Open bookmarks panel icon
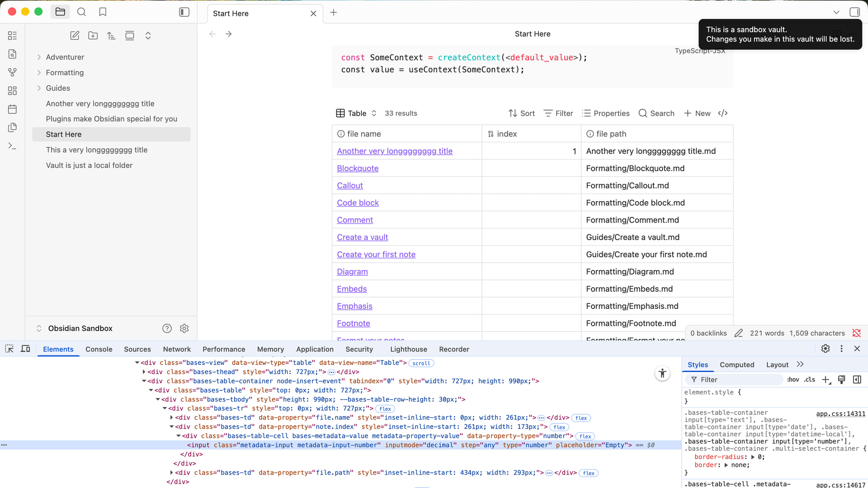Screen dimensions: 868x488 (x=103, y=12)
